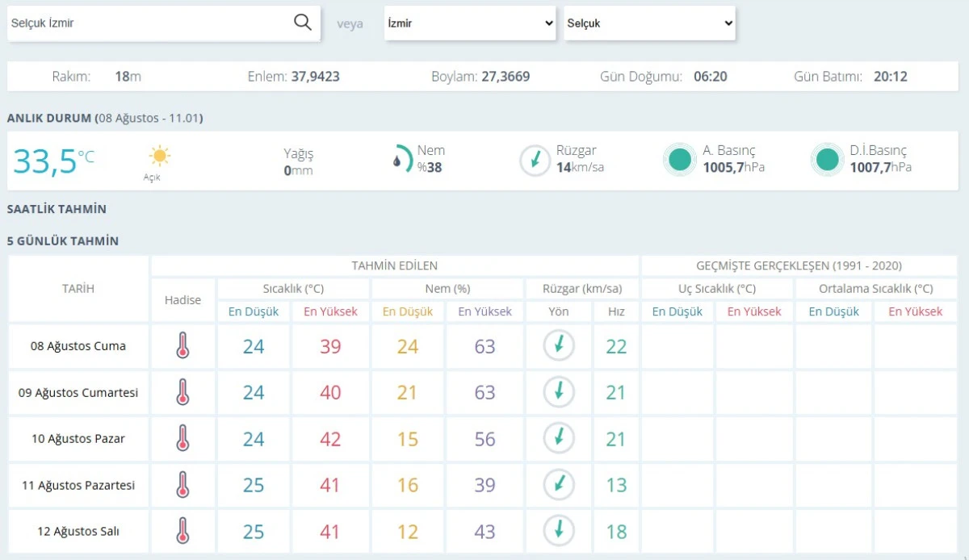Click maximum humidity 56 for 10 Ağustos

point(485,439)
